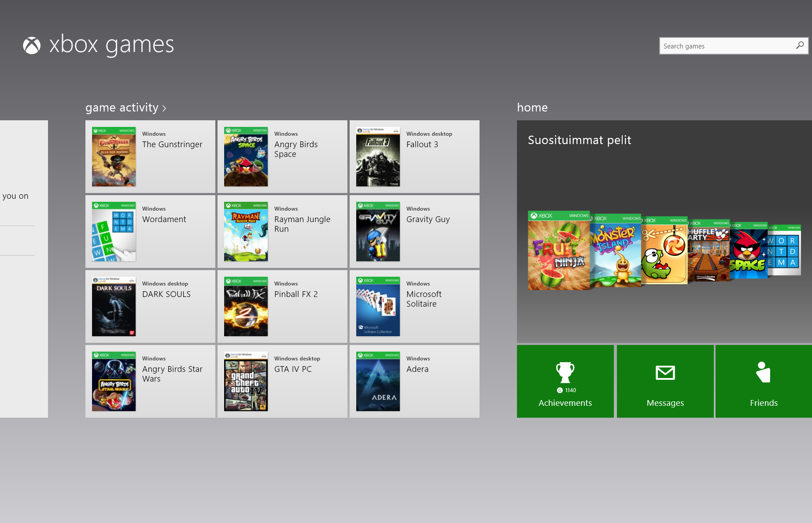Click the trophy icon in Achievements
This screenshot has width=812, height=523.
[x=565, y=373]
